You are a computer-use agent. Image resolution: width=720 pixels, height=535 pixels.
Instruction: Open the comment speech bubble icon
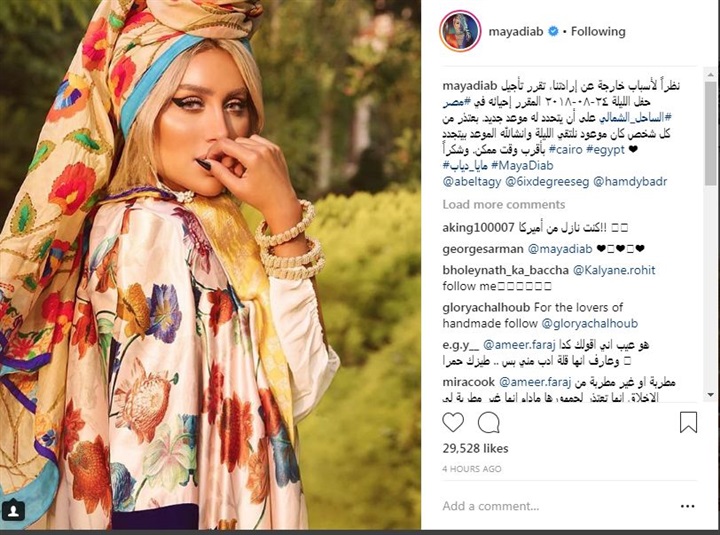pyautogui.click(x=489, y=422)
